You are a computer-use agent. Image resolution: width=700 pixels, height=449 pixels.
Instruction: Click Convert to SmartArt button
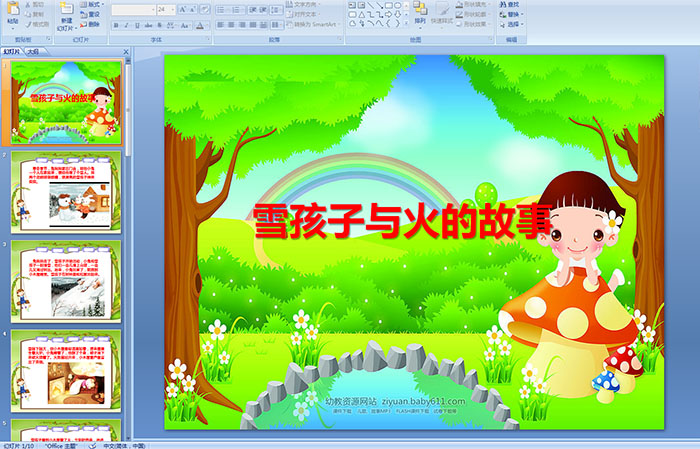point(310,25)
